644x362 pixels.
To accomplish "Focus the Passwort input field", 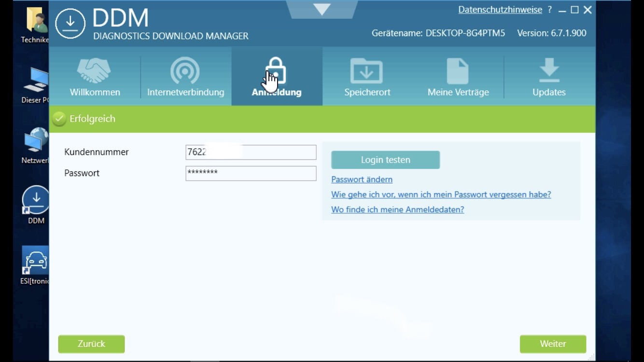I will pos(251,173).
